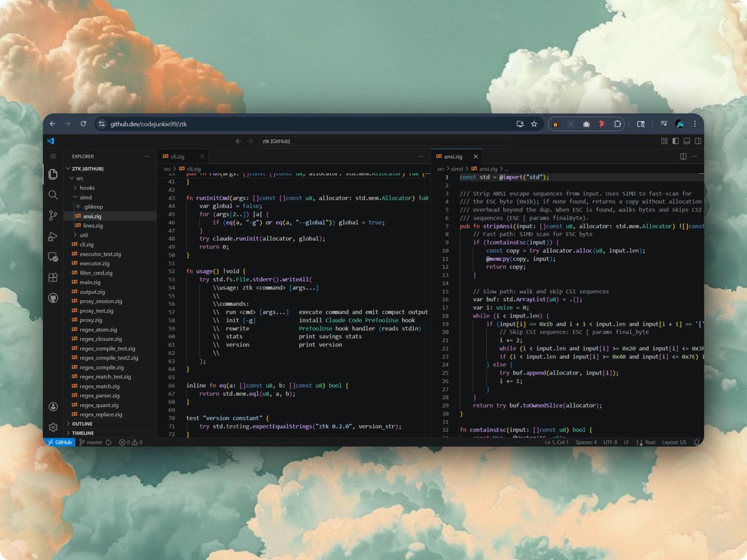Expand the util folder
The width and height of the screenshot is (747, 560).
pyautogui.click(x=83, y=235)
